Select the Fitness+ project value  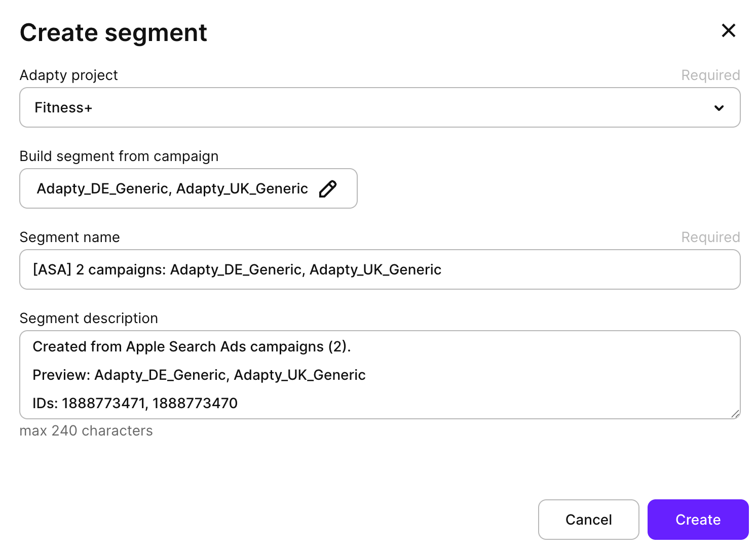tap(63, 108)
